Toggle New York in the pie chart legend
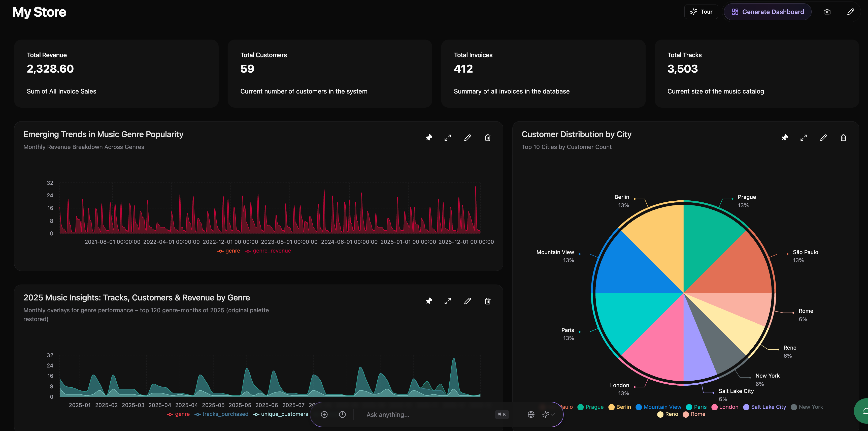868x431 pixels. (807, 407)
